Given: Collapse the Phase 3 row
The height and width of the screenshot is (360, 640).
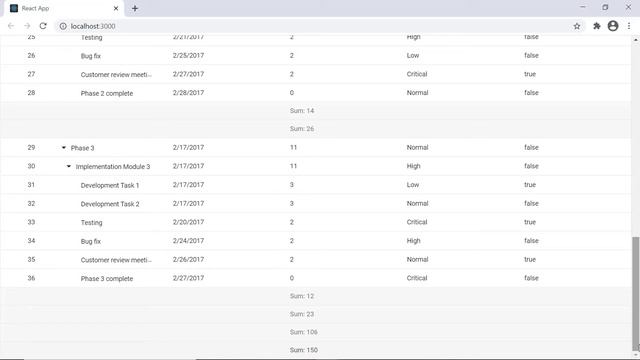Looking at the screenshot, I should 64,147.
